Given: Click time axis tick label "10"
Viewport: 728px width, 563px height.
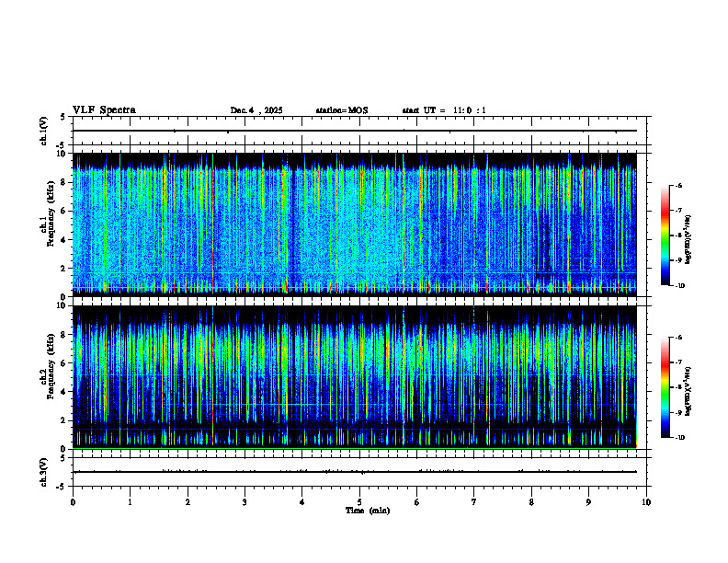Looking at the screenshot, I should pyautogui.click(x=646, y=502).
